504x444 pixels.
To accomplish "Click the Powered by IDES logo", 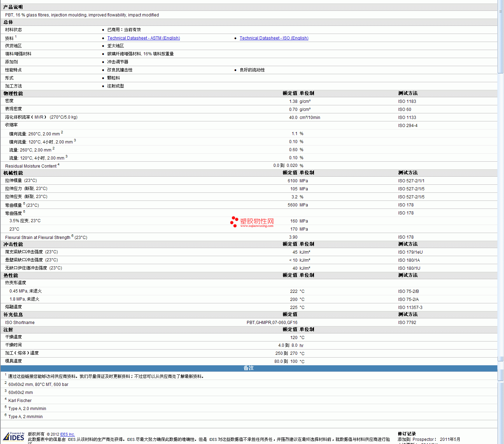I will 14,436.
